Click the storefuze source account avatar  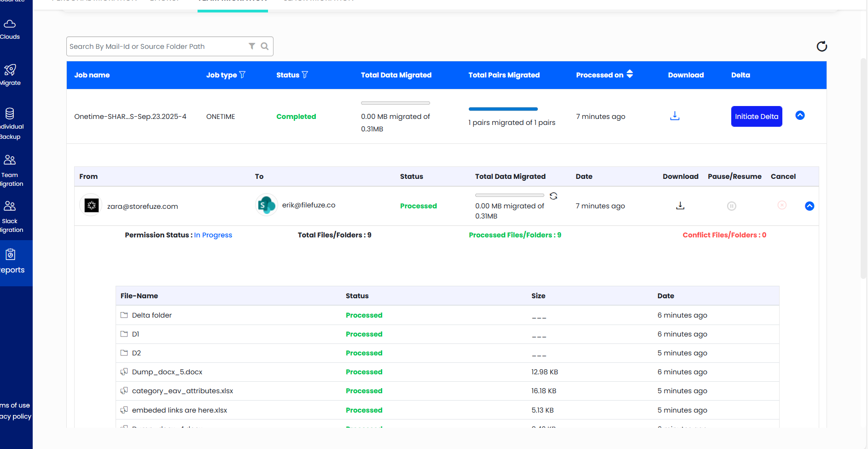coord(92,205)
